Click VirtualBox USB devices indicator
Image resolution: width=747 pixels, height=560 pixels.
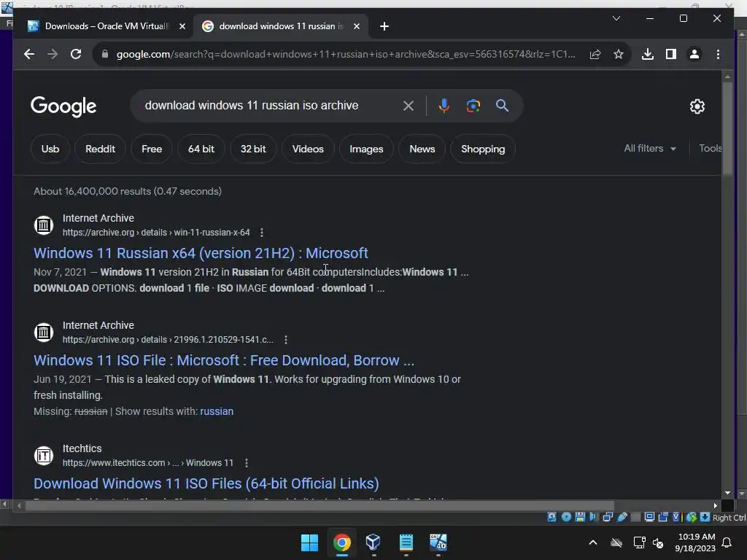coord(622,517)
